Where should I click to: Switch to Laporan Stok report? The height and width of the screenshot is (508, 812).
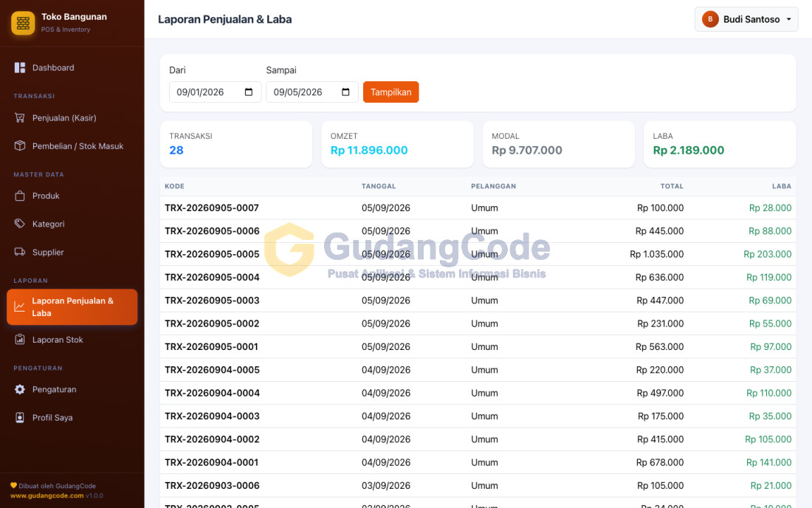pos(72,340)
